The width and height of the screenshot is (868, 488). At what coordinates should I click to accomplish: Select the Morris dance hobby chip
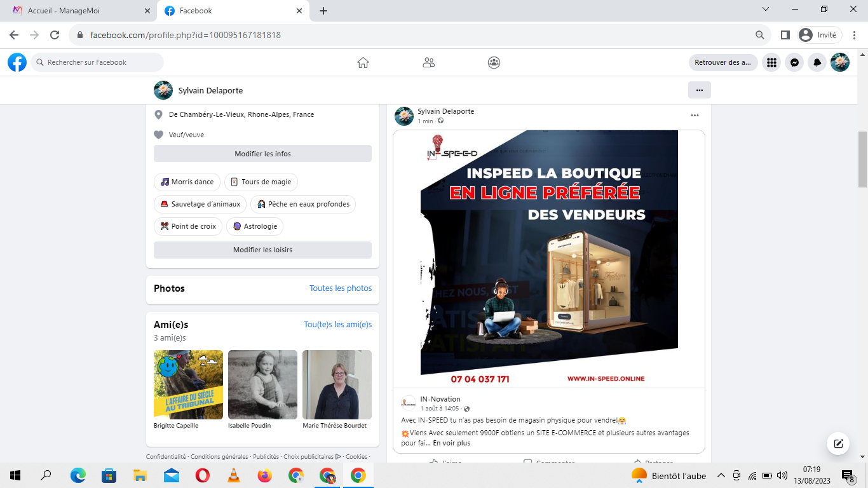[187, 182]
